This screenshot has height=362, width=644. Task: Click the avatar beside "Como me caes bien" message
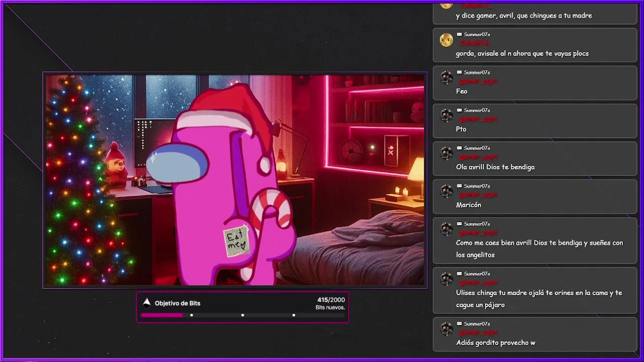click(446, 229)
